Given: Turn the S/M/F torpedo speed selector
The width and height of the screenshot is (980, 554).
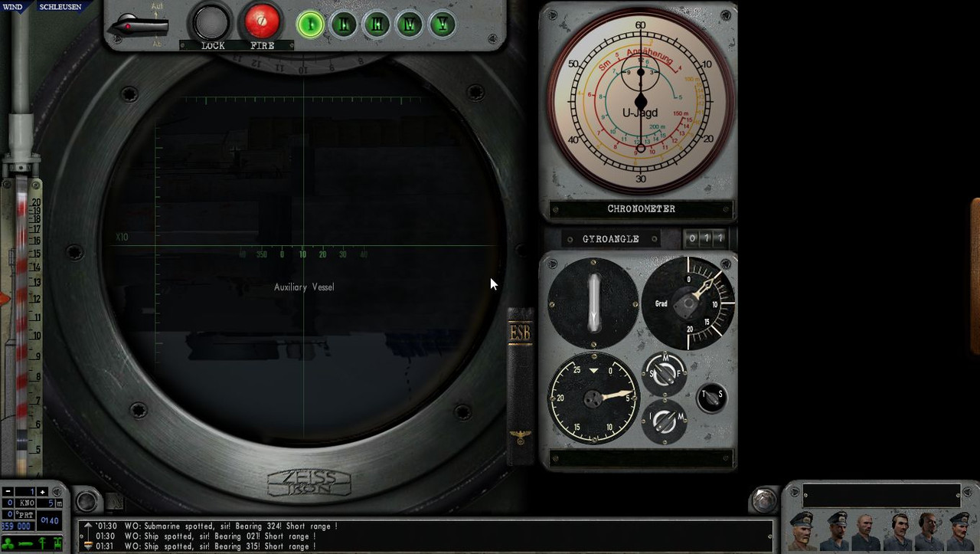Looking at the screenshot, I should pos(664,375).
